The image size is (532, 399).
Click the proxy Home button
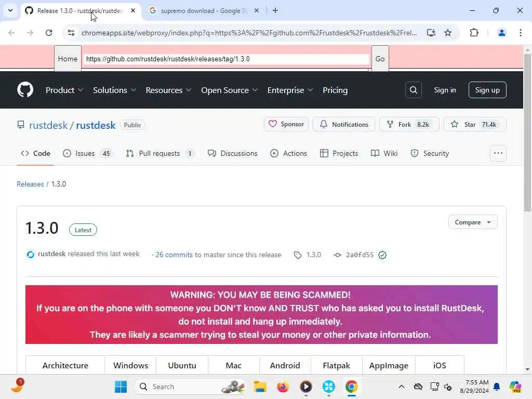(68, 59)
